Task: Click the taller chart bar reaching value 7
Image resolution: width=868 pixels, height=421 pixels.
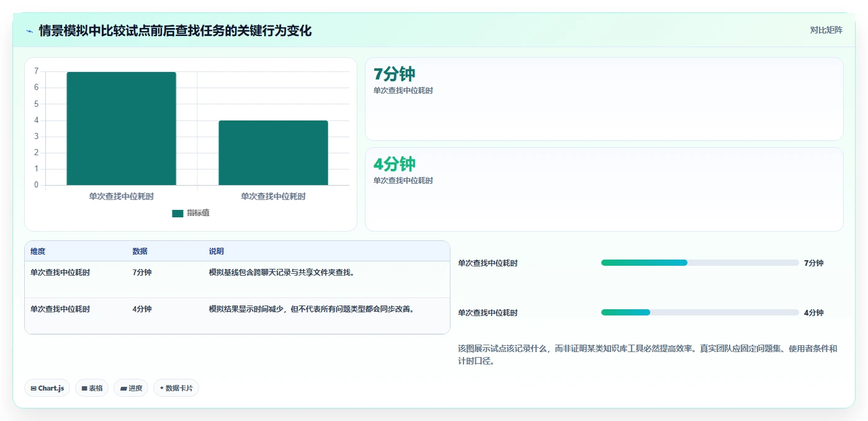Action: coord(122,129)
